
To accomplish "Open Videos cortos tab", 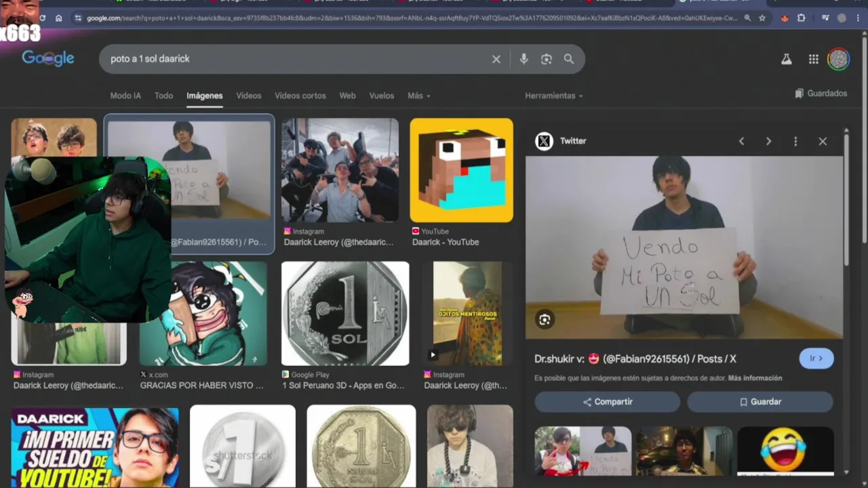I will pos(300,96).
